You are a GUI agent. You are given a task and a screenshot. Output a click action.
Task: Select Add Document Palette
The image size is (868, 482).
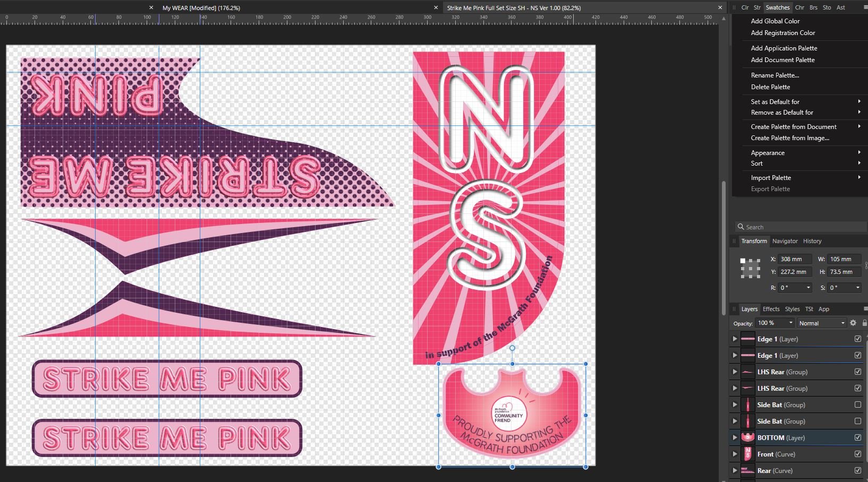coord(782,60)
